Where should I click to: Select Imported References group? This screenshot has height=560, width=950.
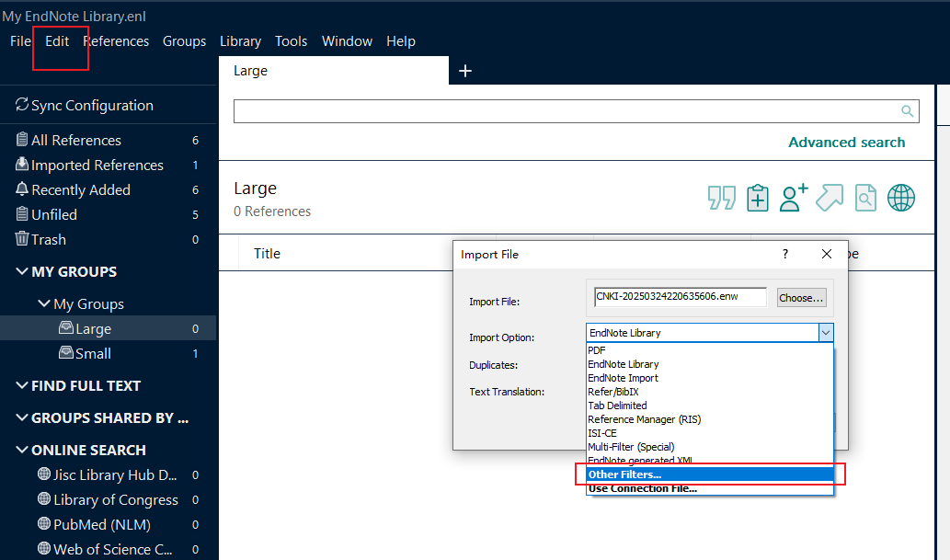(x=108, y=165)
